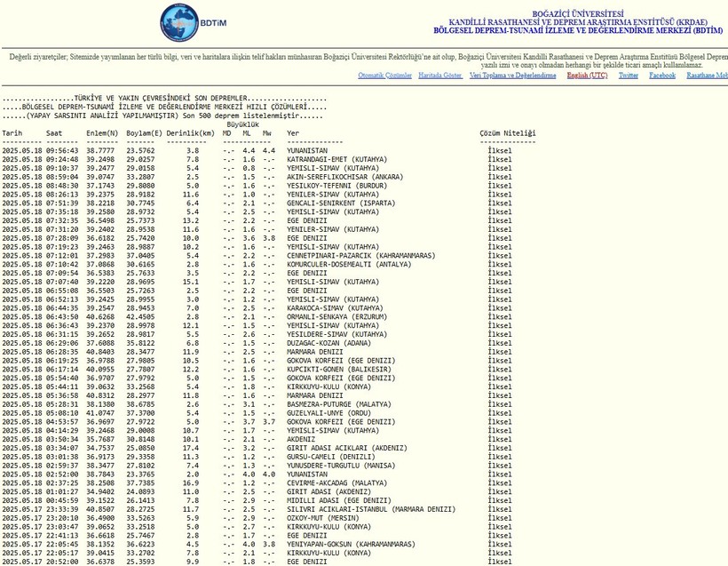Select timestamp 2025.05.18 02:52:00

pyautogui.click(x=40, y=474)
